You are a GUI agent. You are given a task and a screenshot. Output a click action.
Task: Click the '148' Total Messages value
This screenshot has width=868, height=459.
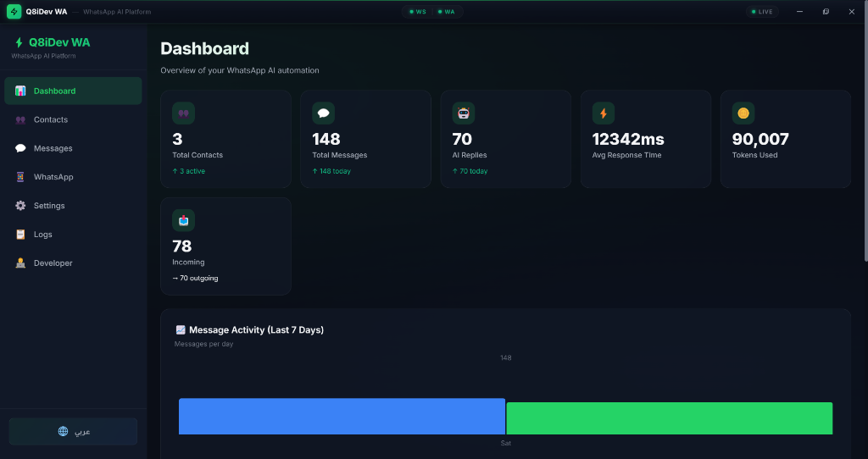(326, 139)
